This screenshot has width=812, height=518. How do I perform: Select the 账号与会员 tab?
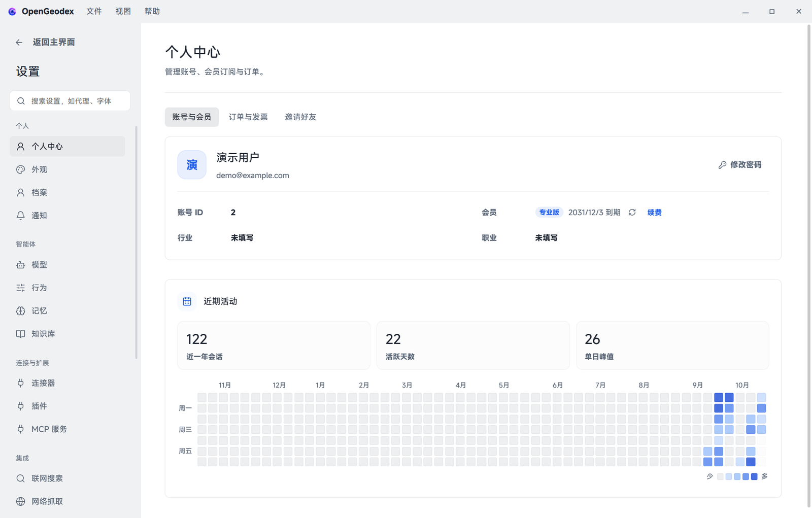(192, 117)
